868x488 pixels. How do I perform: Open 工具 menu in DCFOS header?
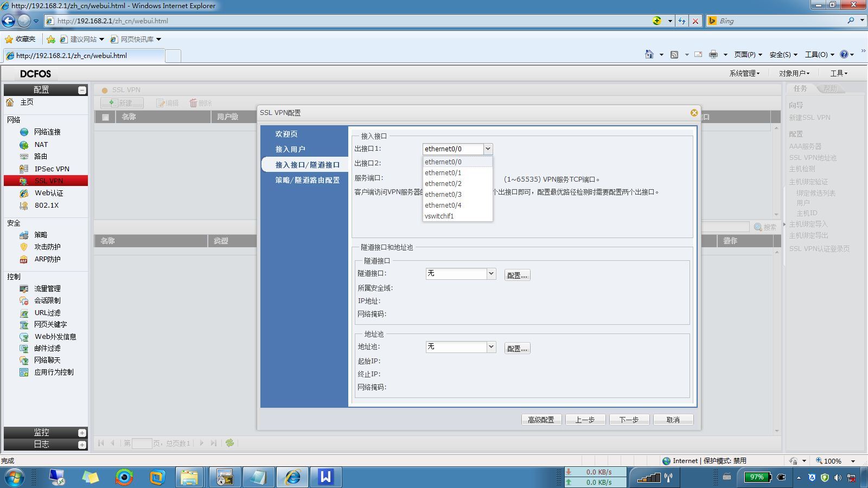point(839,73)
